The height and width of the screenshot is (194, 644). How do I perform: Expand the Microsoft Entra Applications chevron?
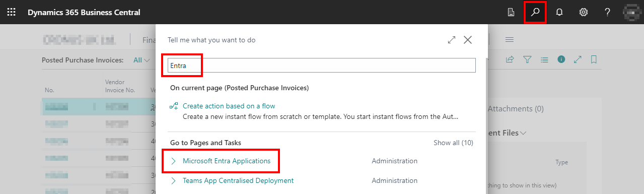174,161
